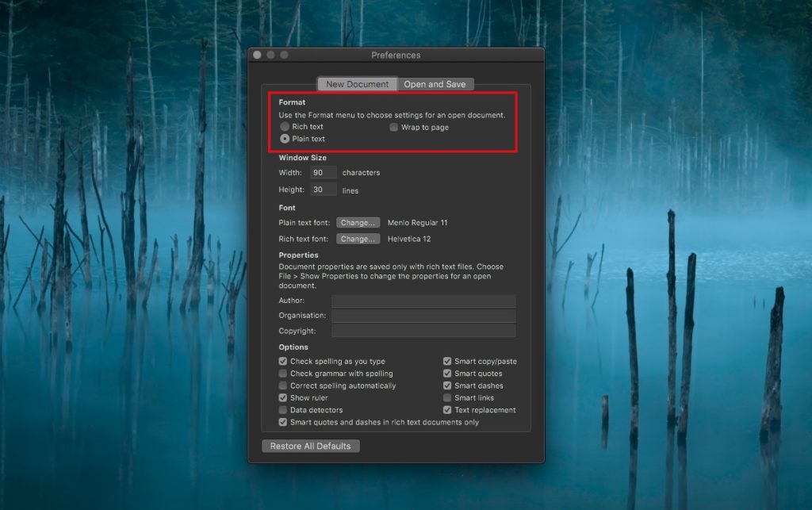Change the Plain text font
The height and width of the screenshot is (510, 812).
click(x=358, y=223)
